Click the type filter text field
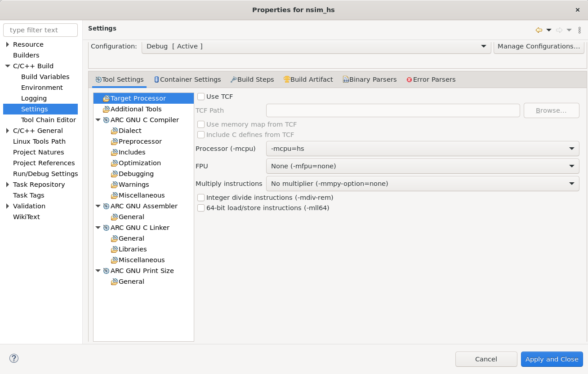The width and height of the screenshot is (588, 374). (40, 30)
